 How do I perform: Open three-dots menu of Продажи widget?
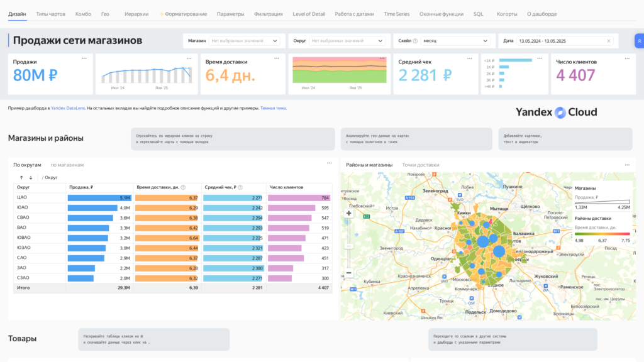click(84, 58)
